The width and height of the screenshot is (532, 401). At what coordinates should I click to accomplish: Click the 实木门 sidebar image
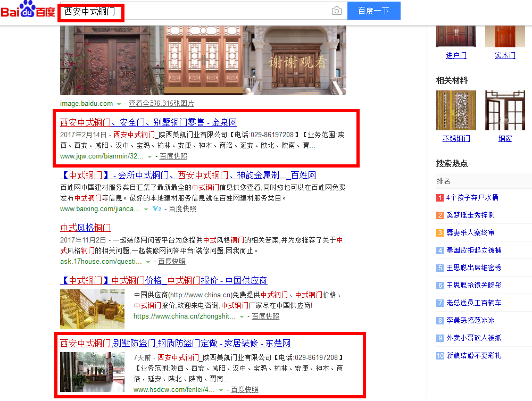(505, 36)
